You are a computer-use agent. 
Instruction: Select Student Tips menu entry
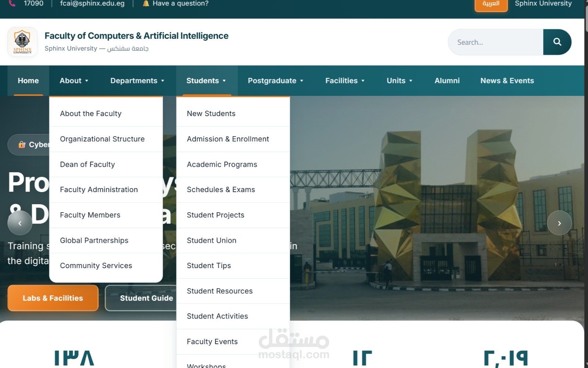coord(233,266)
